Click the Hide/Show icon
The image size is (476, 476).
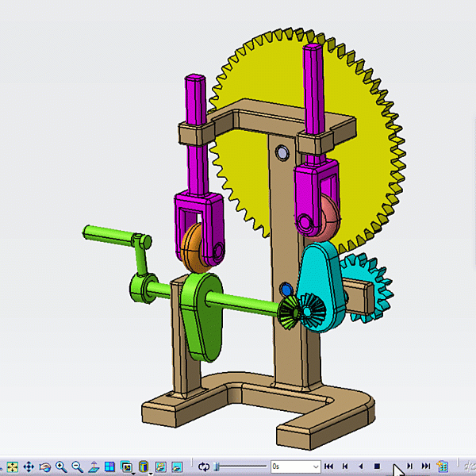click(x=161, y=466)
